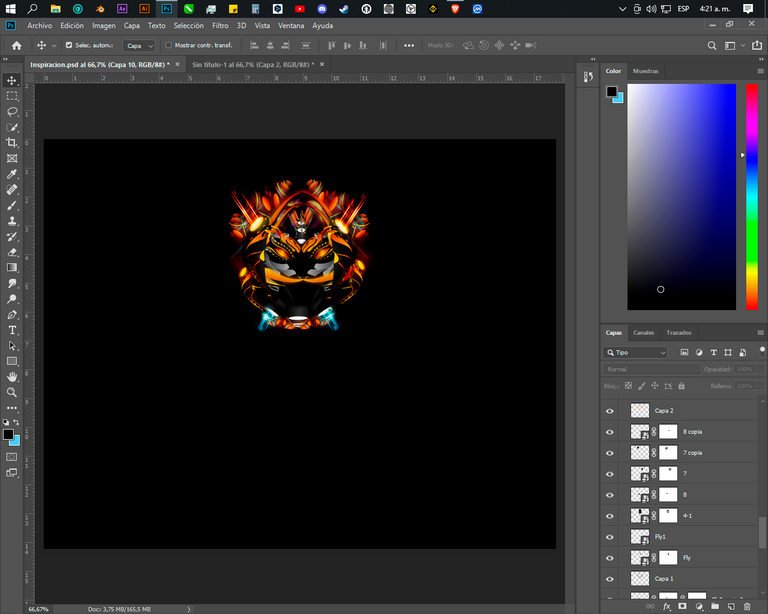Open the Tipo layer filter dropdown

click(635, 353)
